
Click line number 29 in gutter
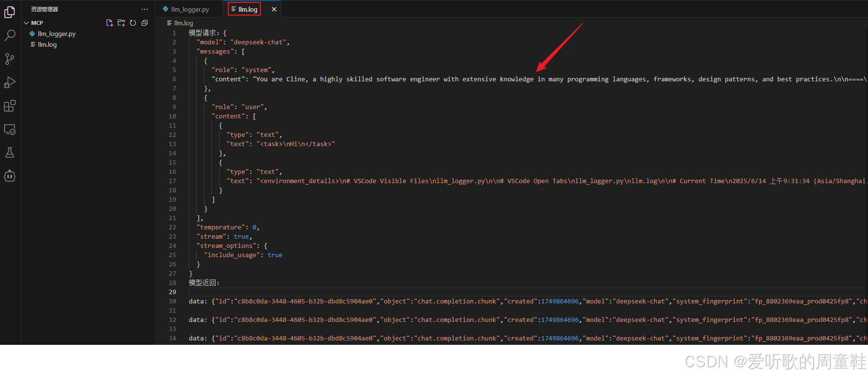click(172, 292)
